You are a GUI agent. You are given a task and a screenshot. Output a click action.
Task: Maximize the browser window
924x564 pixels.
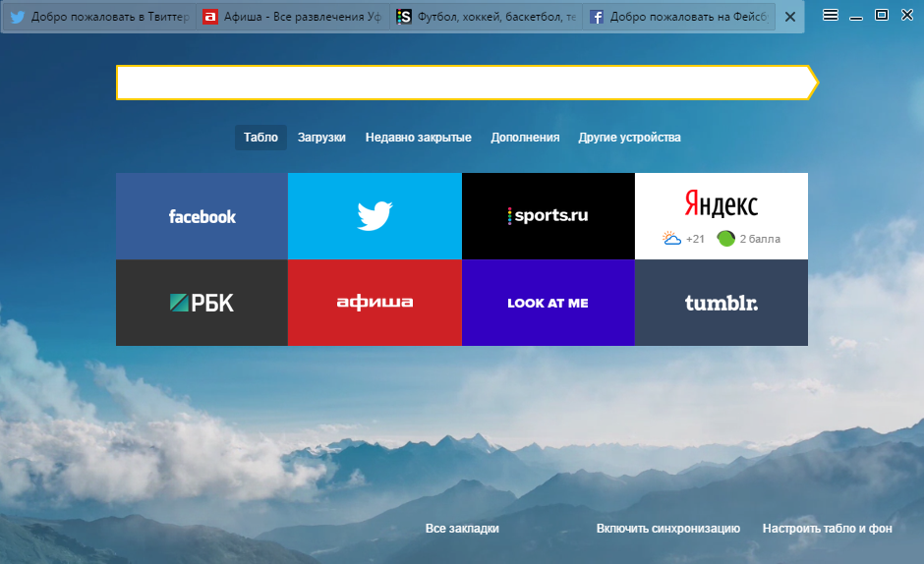click(882, 16)
